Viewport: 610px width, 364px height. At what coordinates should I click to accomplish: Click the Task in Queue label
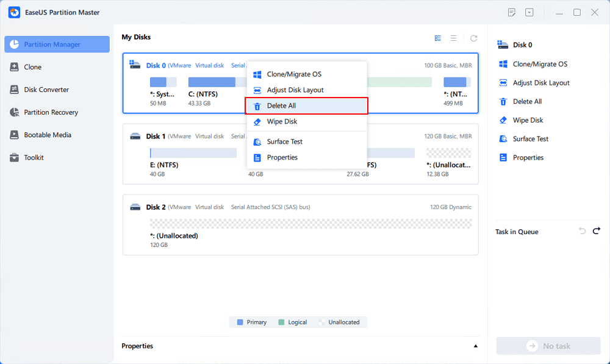coord(517,232)
